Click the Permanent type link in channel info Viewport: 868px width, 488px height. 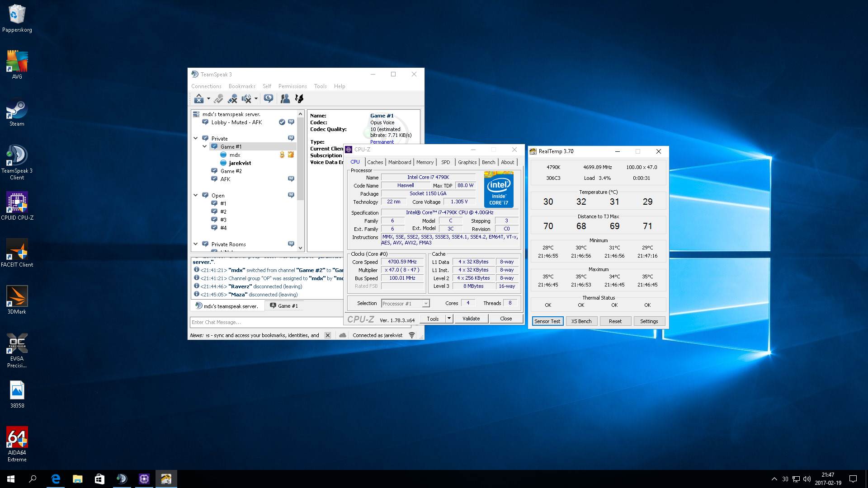pos(382,142)
